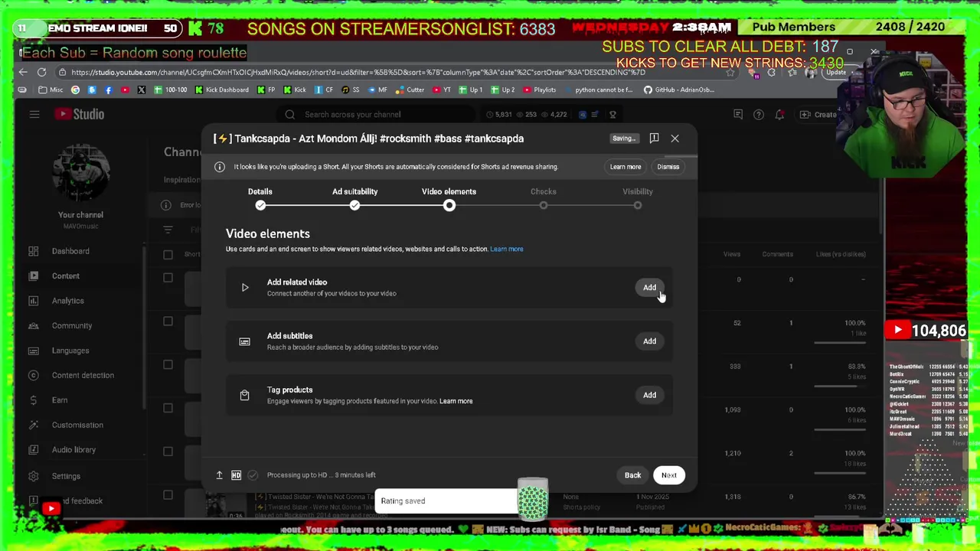Tick the checkbox of the 1,093-views row
Viewport: 980px width, 551px height.
pos(168,408)
